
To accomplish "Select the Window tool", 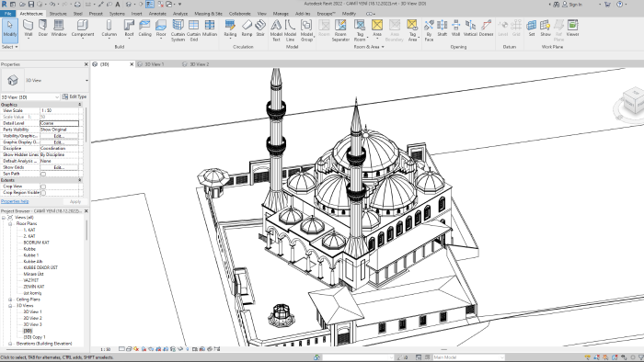I will [x=59, y=28].
